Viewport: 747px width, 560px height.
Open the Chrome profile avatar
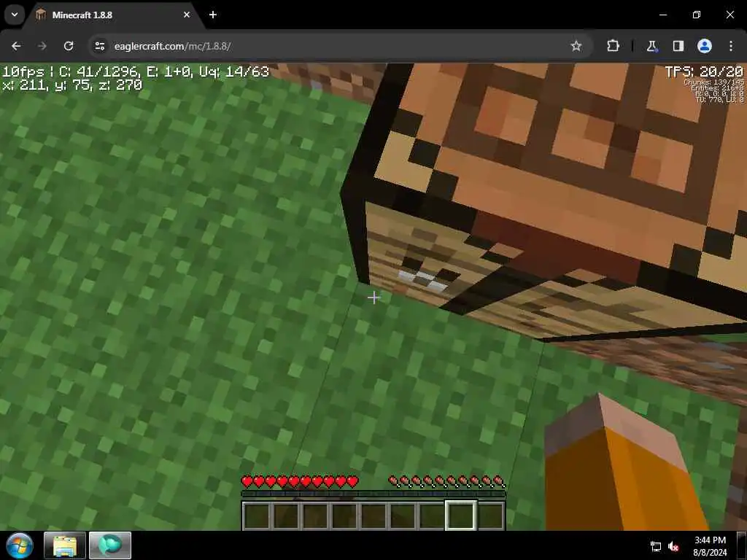pyautogui.click(x=705, y=46)
